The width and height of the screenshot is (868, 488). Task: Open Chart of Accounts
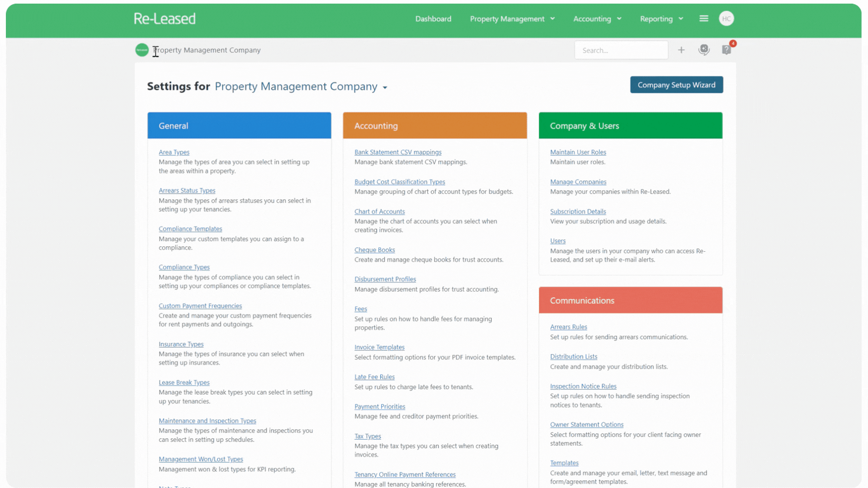379,211
